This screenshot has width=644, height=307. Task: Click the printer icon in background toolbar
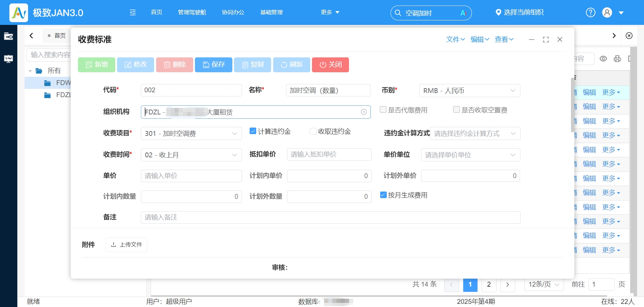tap(617, 59)
